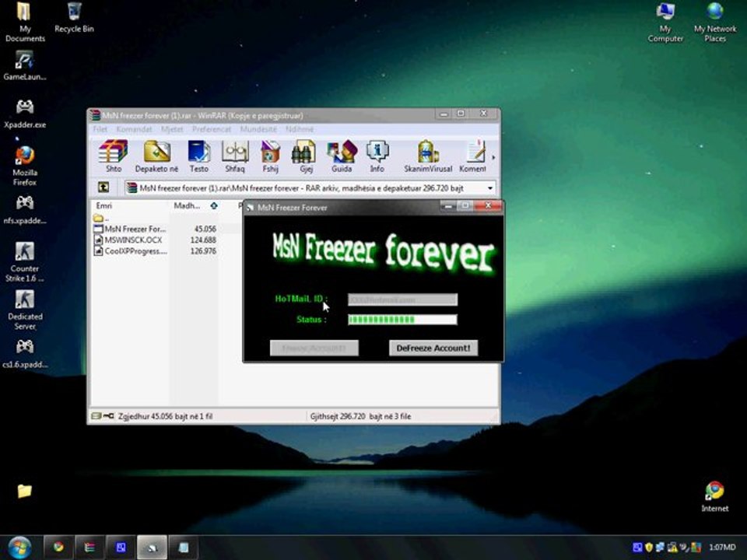
Task: Open the Dedicated Server desktop shortcut
Action: click(25, 310)
